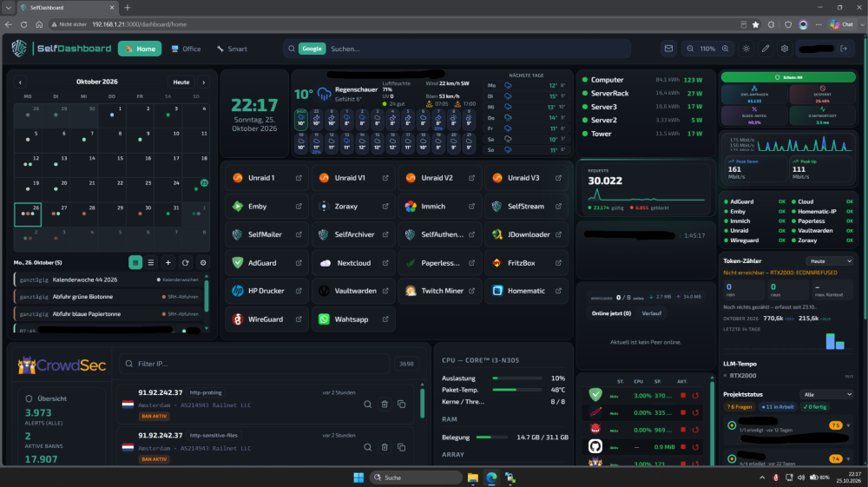This screenshot has height=487, width=868.
Task: Click the RAM Belegung progress bar
Action: click(492, 438)
